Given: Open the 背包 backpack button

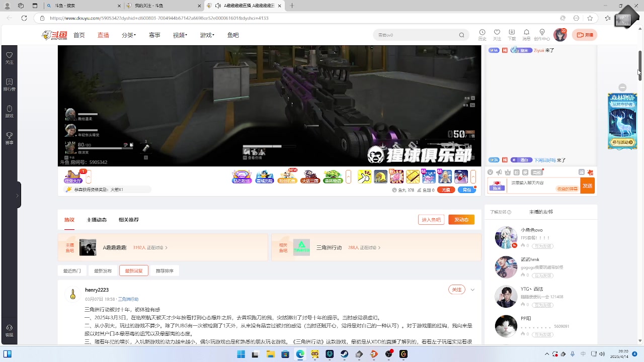Looking at the screenshot, I should (466, 190).
